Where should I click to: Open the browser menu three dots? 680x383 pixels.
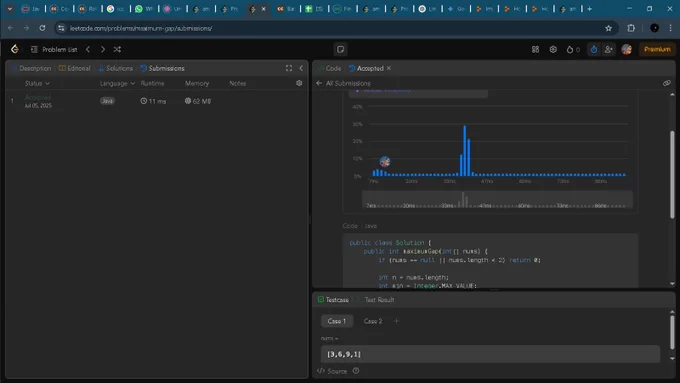pyautogui.click(x=670, y=28)
